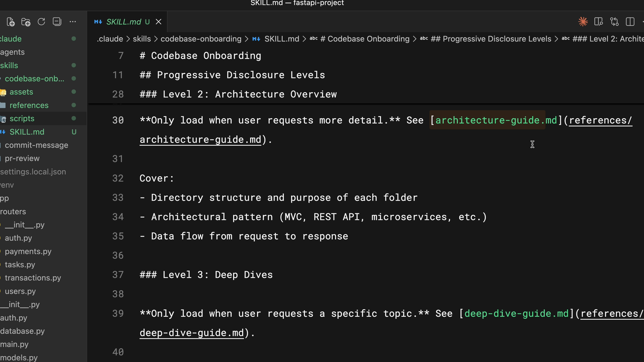Open payments.py from the routers folder

(28, 251)
